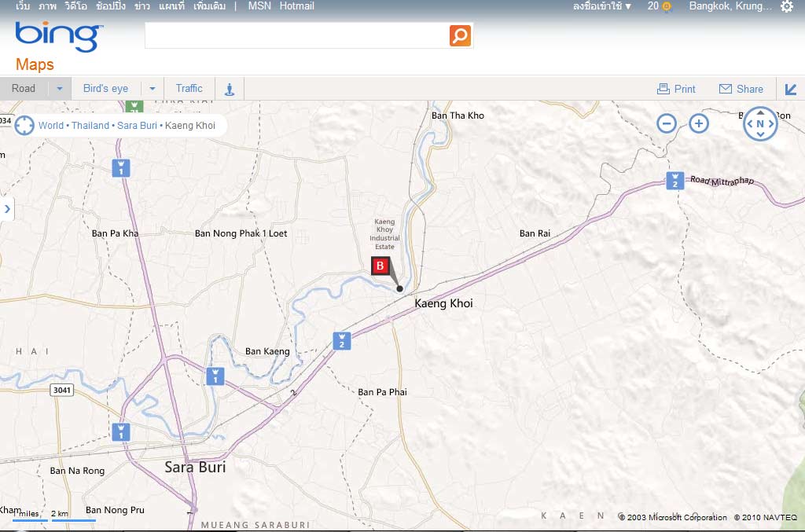Switch to Road map view
This screenshot has width=805, height=532.
(x=24, y=89)
